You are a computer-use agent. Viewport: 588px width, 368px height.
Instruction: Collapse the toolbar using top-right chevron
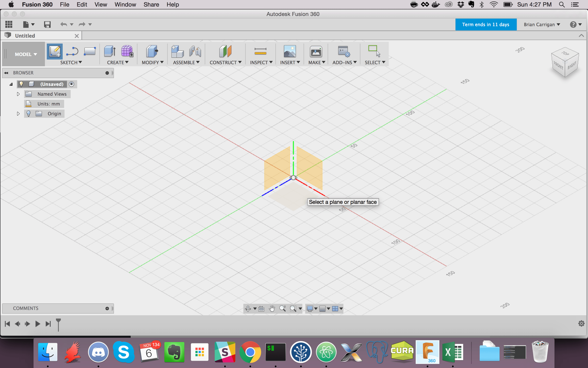tap(581, 36)
